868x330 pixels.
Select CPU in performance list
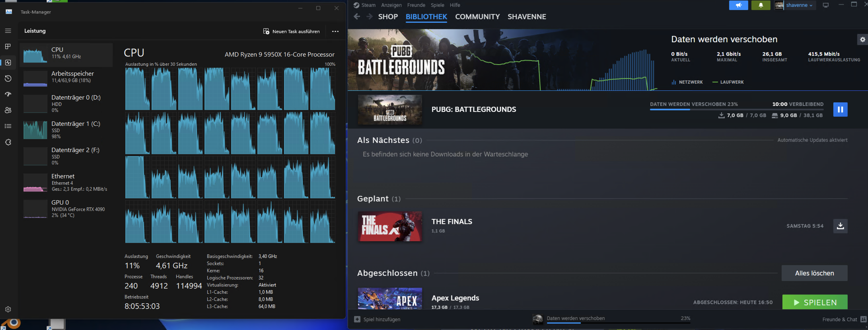(66, 55)
